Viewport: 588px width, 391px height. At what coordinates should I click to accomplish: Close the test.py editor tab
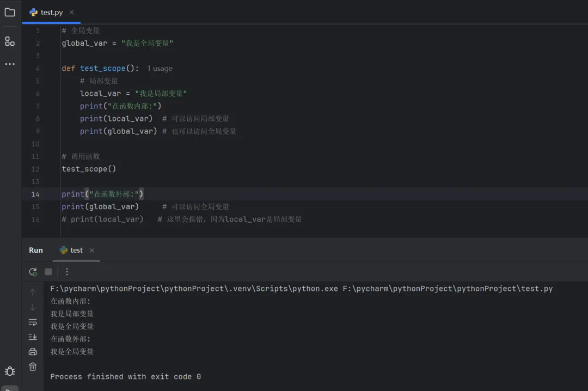coord(72,13)
